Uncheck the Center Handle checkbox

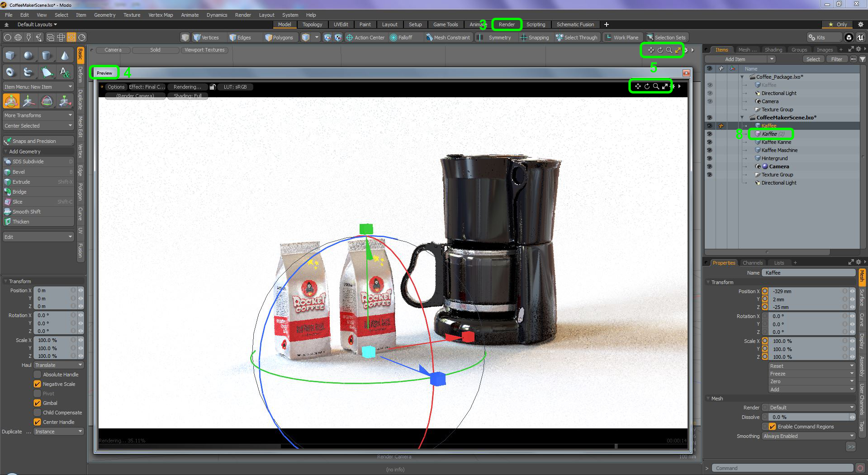tap(38, 422)
